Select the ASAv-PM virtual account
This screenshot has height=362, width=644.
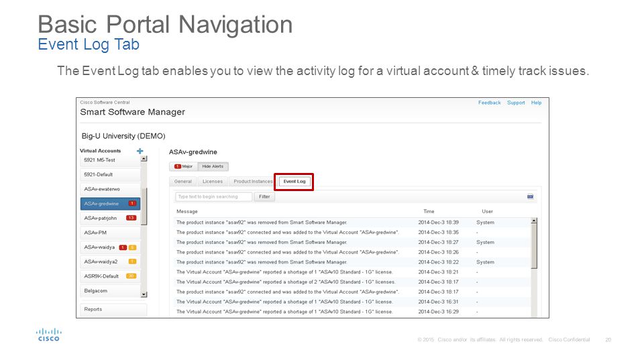coord(110,233)
